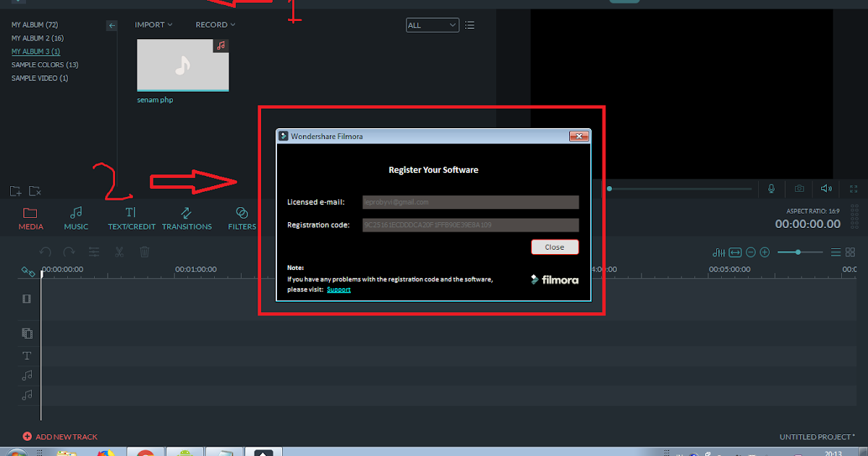Add a new album folder

click(x=15, y=191)
